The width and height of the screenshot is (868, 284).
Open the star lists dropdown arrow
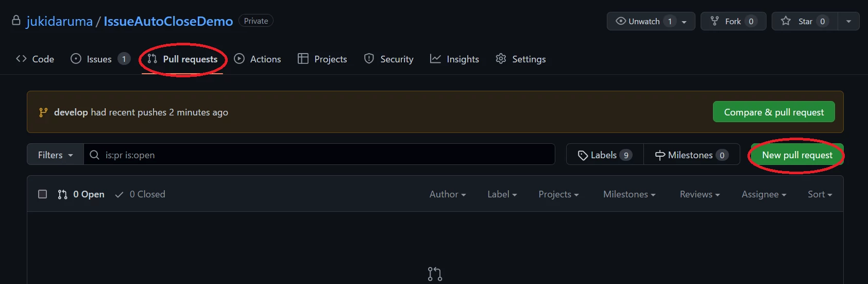coord(848,21)
